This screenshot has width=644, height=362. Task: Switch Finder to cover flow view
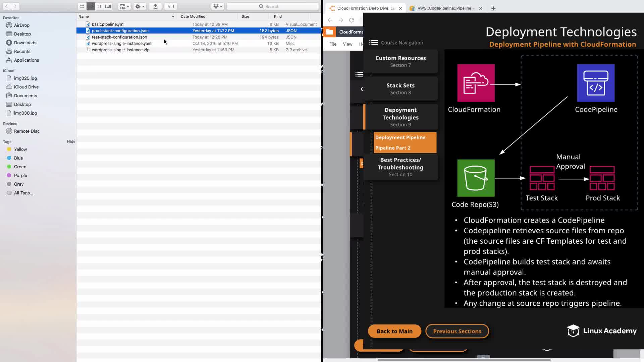tap(108, 6)
